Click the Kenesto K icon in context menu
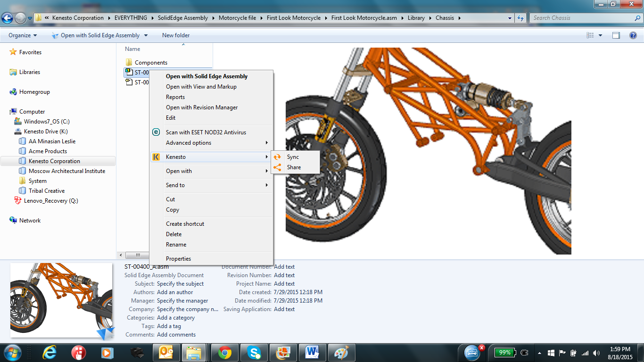 (x=157, y=157)
